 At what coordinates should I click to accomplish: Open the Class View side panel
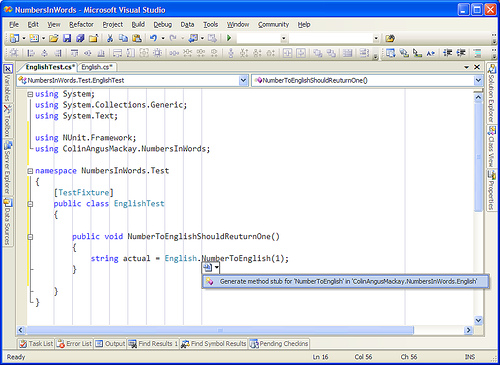491,147
